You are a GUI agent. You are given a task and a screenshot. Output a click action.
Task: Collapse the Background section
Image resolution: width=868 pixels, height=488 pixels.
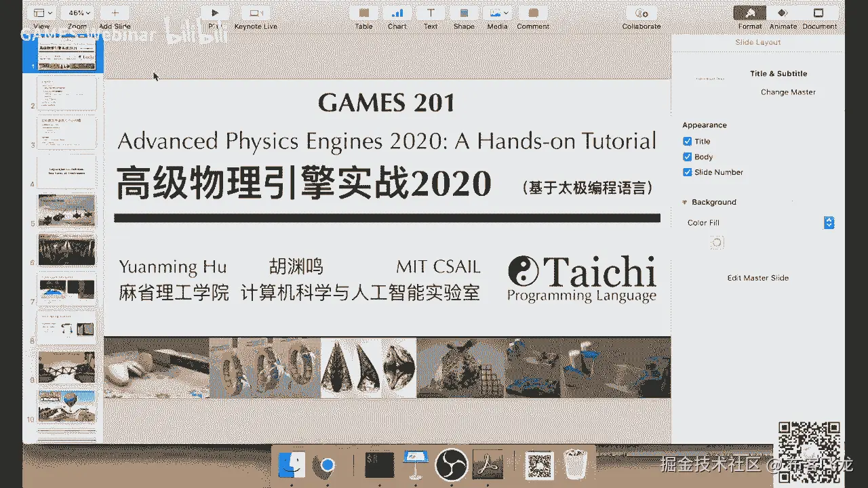(x=686, y=202)
